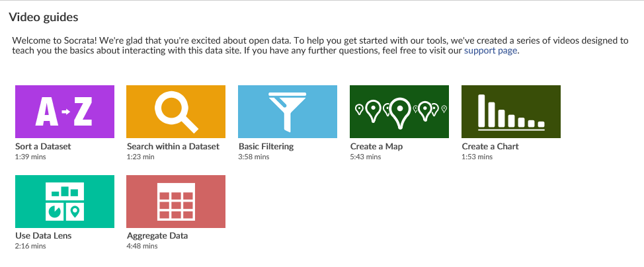This screenshot has height=267, width=644.
Task: Click the "5:43 mins" duration label
Action: coord(365,157)
